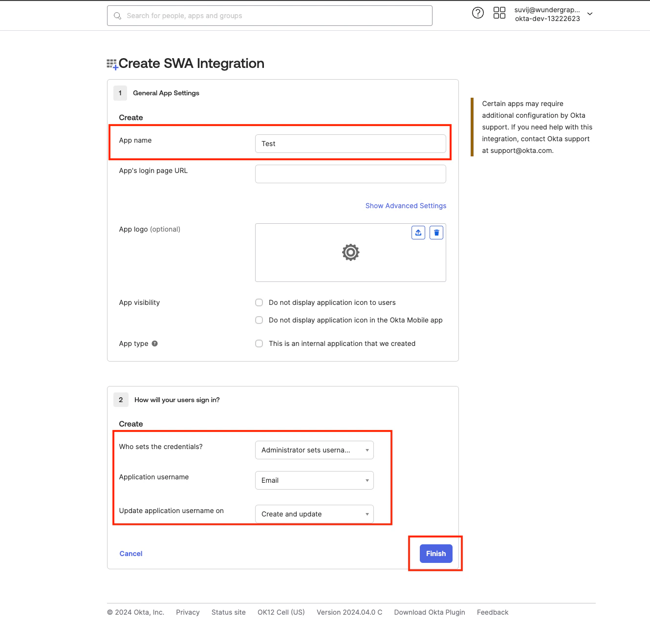The image size is (650, 644).
Task: Open the Help question mark icon
Action: [477, 13]
